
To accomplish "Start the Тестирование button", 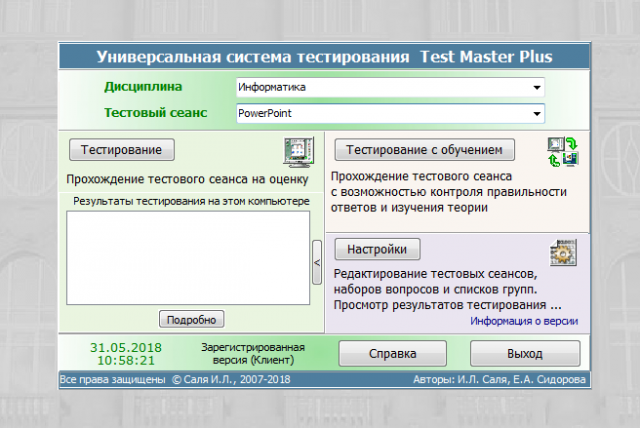I will click(122, 150).
